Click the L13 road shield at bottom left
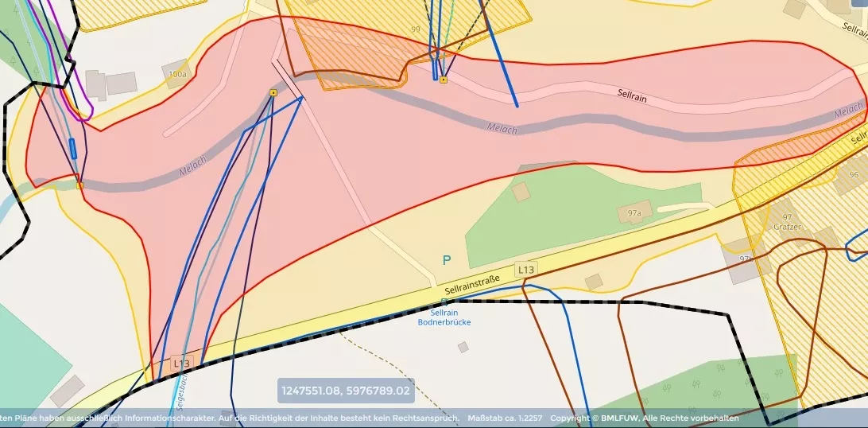Screen dimensions: 868x428 (x=181, y=364)
